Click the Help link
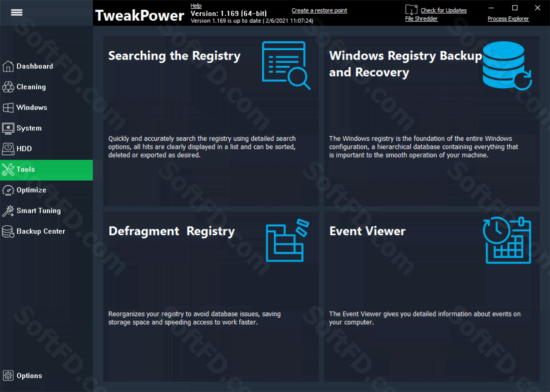The image size is (550, 392). tap(196, 6)
